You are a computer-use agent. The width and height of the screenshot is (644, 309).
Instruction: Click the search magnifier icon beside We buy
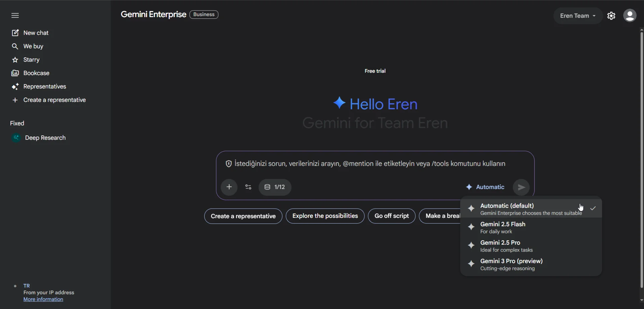(x=15, y=46)
